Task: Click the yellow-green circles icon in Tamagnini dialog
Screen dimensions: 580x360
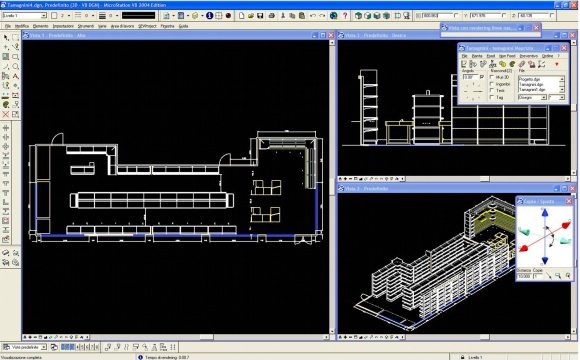Action: click(502, 64)
